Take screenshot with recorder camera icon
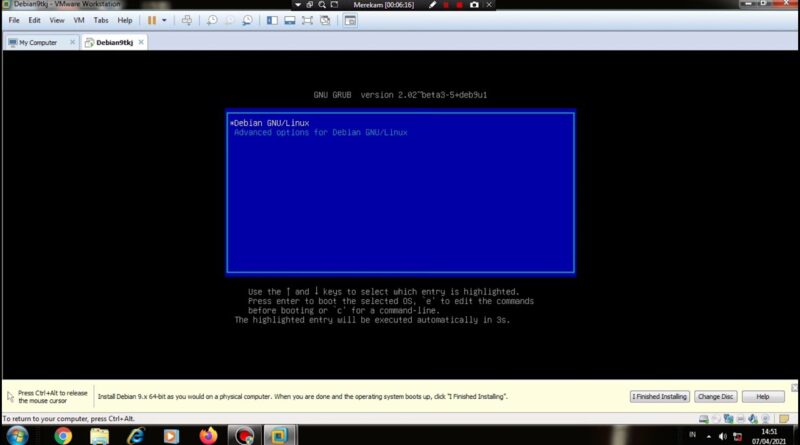 (x=474, y=5)
